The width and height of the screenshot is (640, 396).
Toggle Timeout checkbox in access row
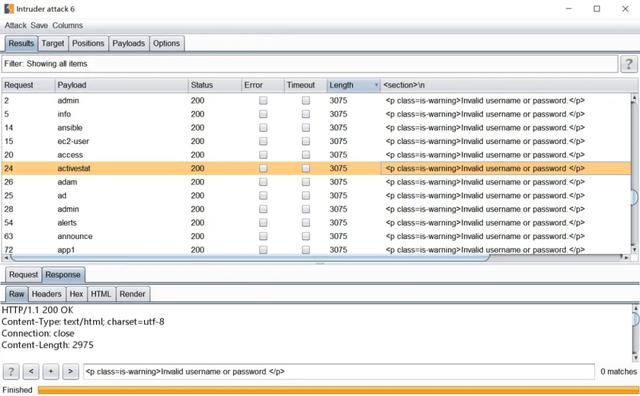point(306,155)
